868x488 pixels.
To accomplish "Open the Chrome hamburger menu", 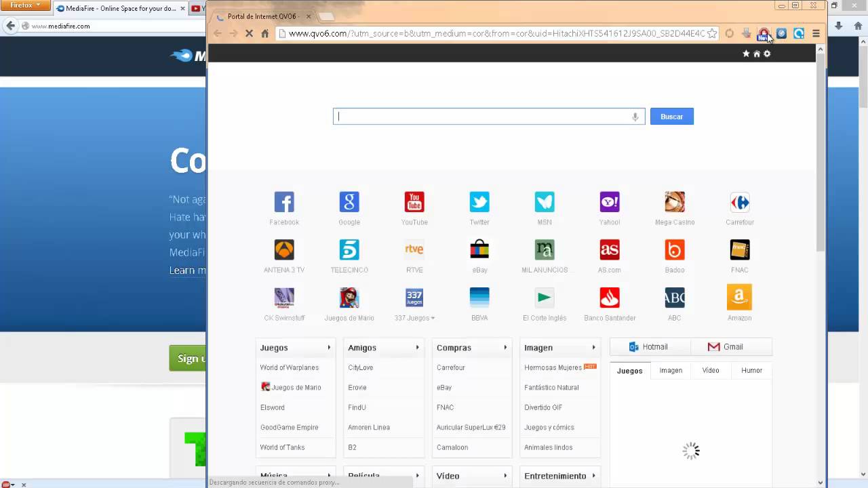I will click(816, 33).
